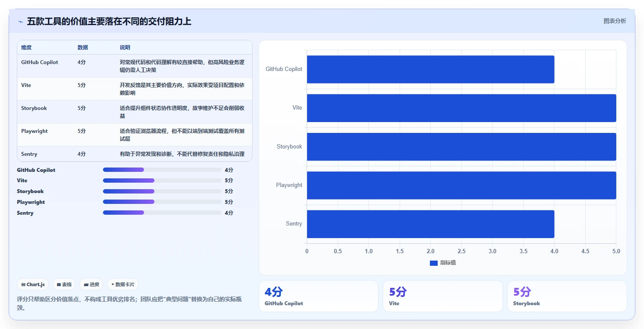The image size is (644, 329).
Task: Select the 表格 tag chip
Action: [64, 284]
